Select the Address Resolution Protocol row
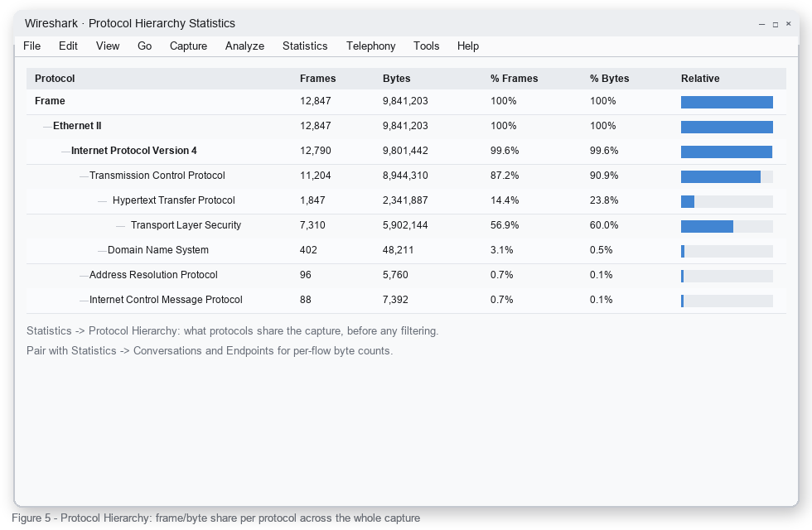Screen dimensions: 812x530 [x=406, y=276]
